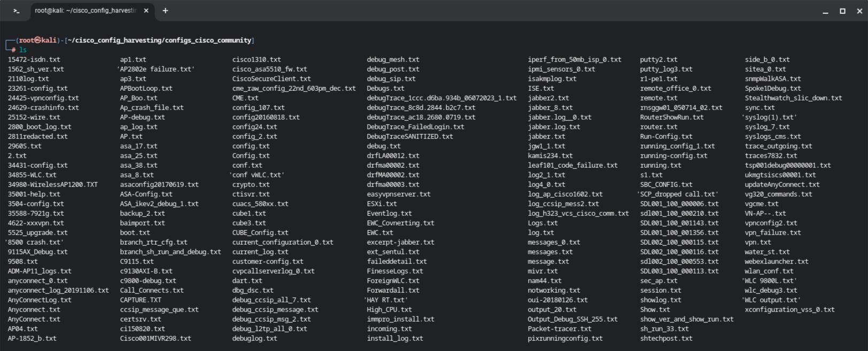The height and width of the screenshot is (351, 868).
Task: Click debug_l2tp_all_0.txt entry
Action: [270, 329]
